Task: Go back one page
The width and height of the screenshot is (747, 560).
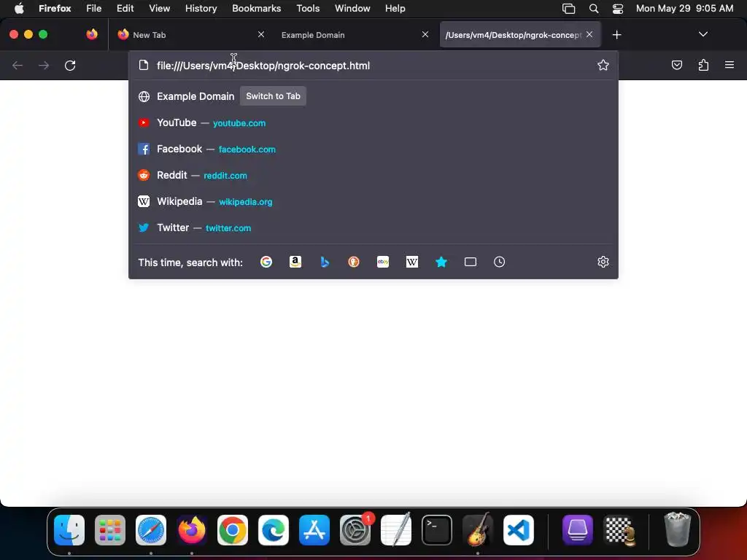Action: (x=18, y=65)
